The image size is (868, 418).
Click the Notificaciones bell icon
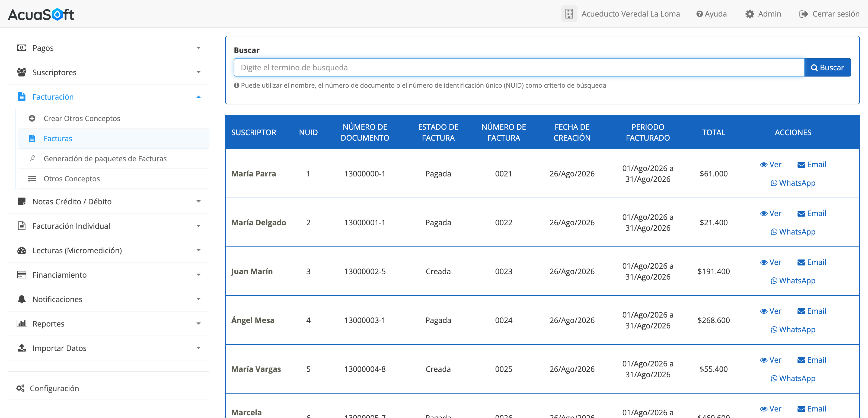tap(22, 299)
